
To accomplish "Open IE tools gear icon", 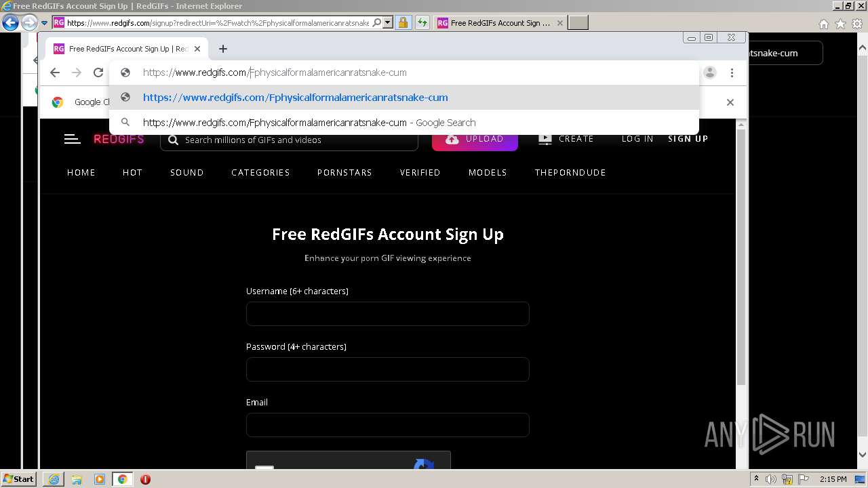I will tap(857, 24).
